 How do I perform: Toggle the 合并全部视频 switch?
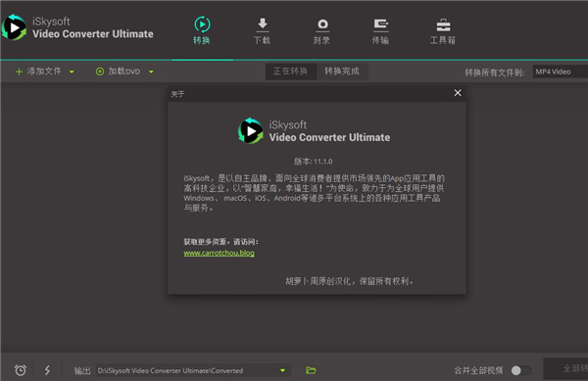tap(521, 370)
